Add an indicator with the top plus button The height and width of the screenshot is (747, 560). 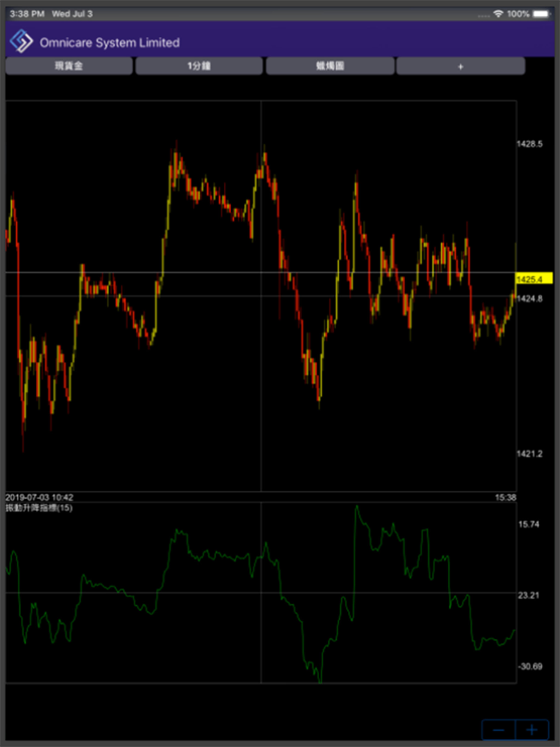(x=460, y=66)
